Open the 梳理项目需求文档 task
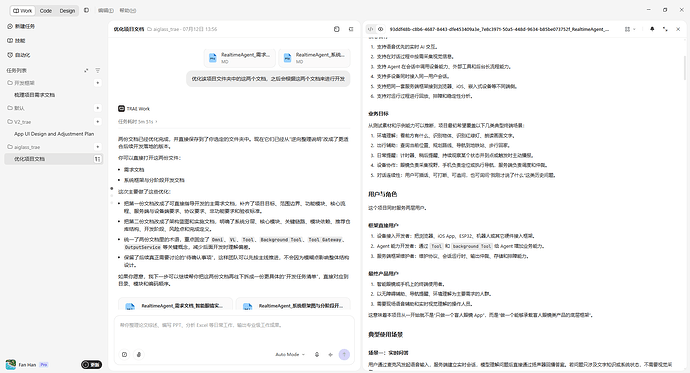 click(34, 95)
